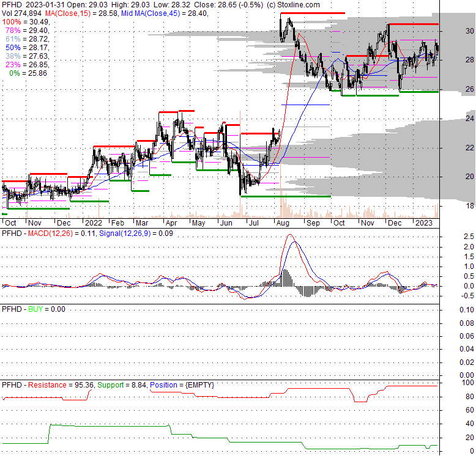Viewport: 476px width, 456px height.
Task: Click the 50% = 28.17 Fibonacci level
Action: pyautogui.click(x=27, y=48)
